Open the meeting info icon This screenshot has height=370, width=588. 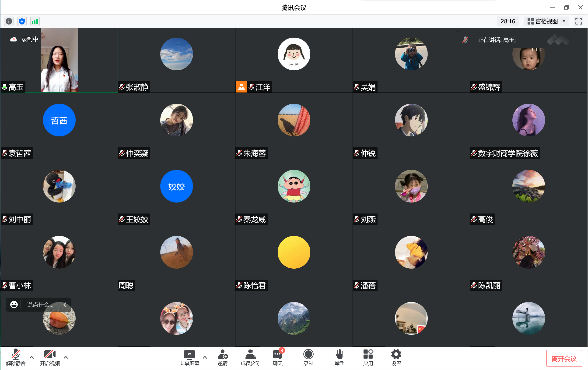tap(9, 21)
